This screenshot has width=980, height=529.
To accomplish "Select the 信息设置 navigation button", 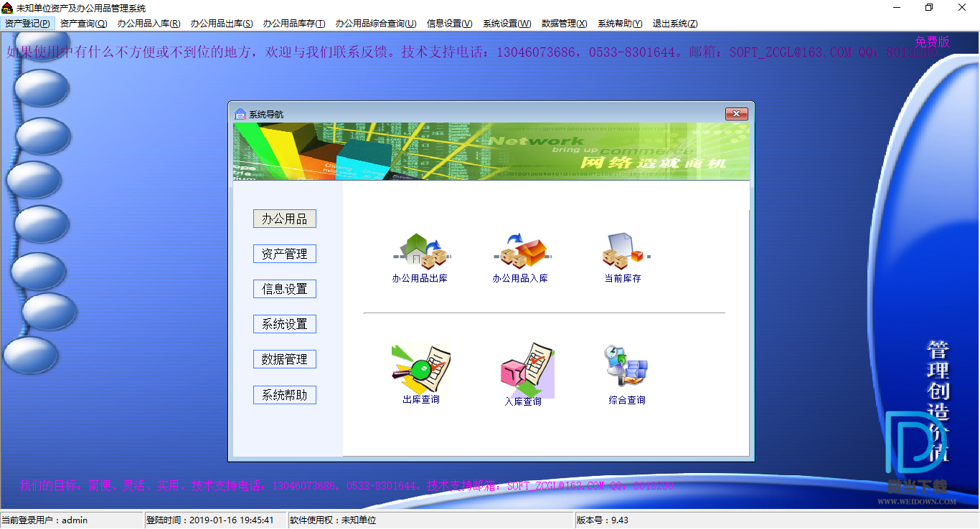I will [285, 289].
